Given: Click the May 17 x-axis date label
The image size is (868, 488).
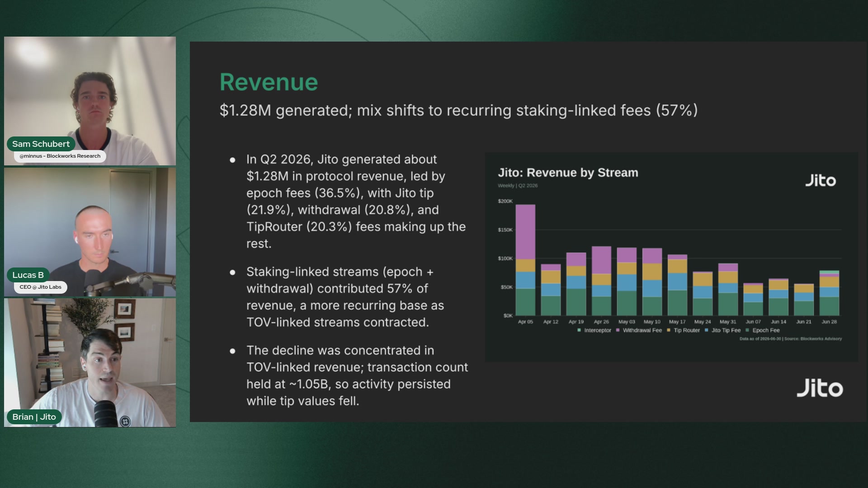Looking at the screenshot, I should pos(677,322).
